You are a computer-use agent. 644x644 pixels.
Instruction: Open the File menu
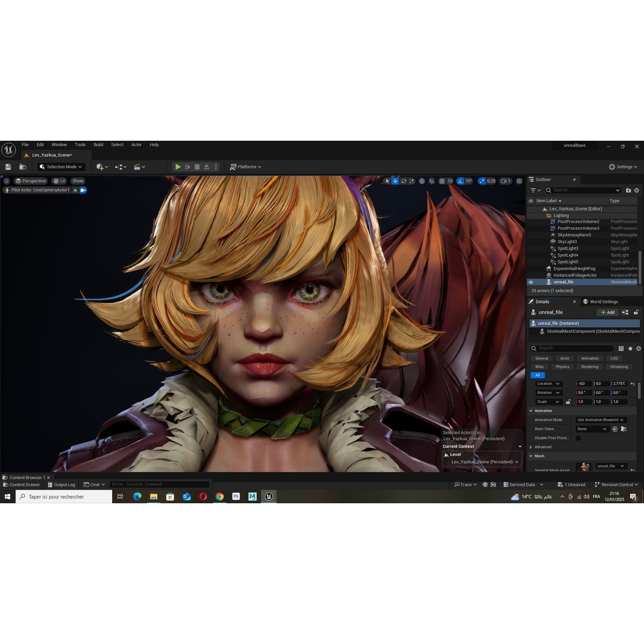point(25,144)
